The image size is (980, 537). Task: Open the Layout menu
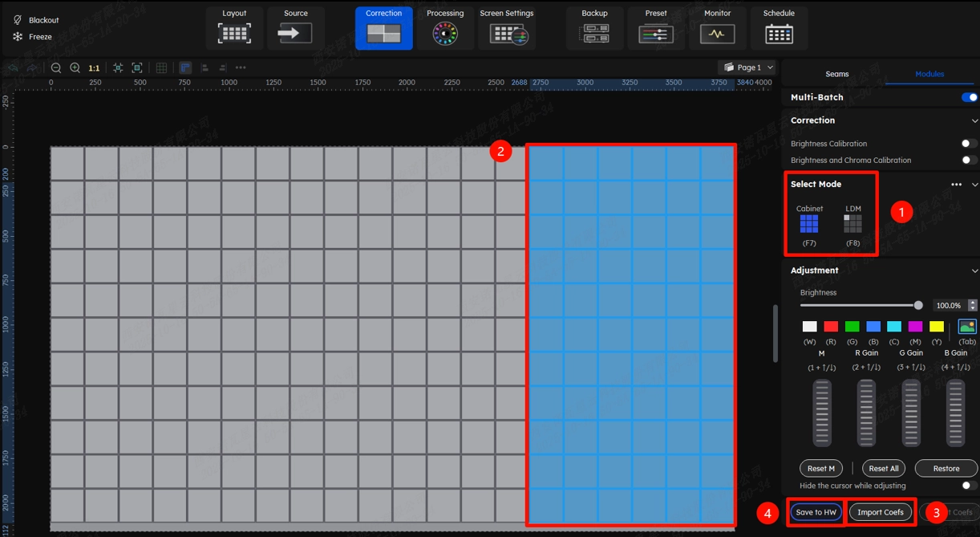[234, 27]
